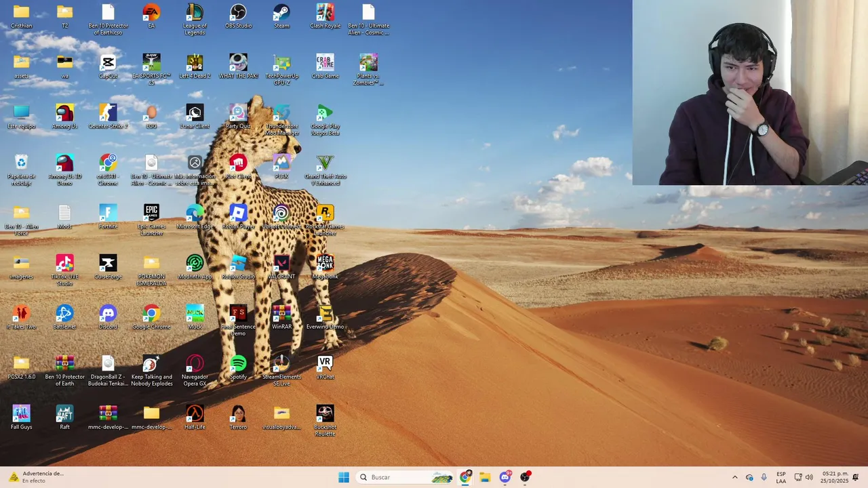Open the Battle.net shortcut
Image resolution: width=868 pixels, height=488 pixels.
64,317
